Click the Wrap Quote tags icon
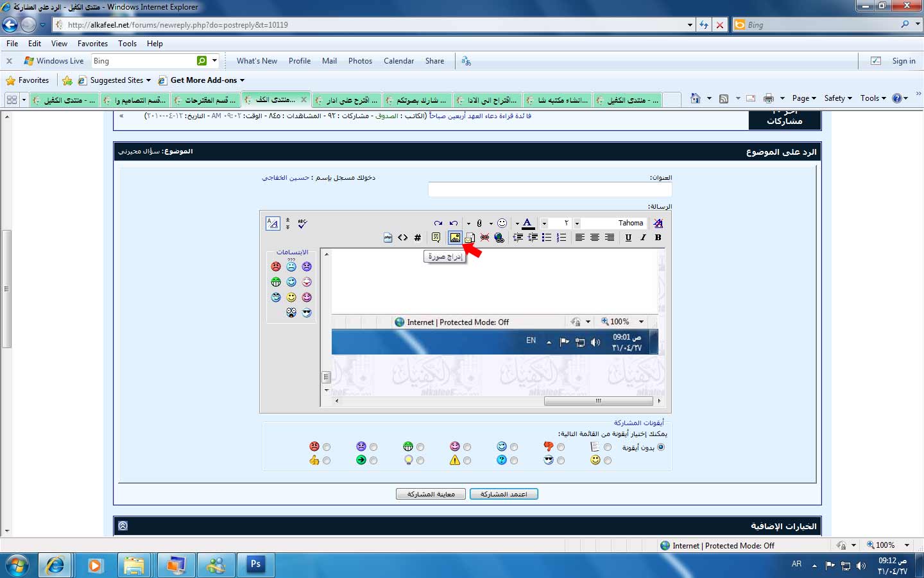Screen dimensions: 924x578 (x=436, y=238)
